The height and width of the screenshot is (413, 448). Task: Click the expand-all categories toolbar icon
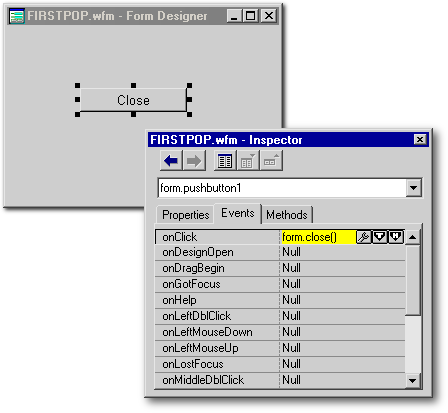(x=271, y=161)
